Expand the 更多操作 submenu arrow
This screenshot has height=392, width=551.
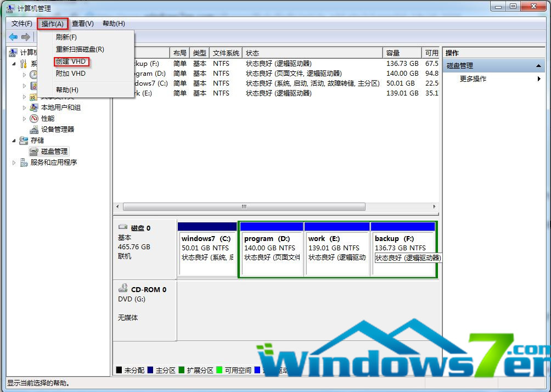coord(539,79)
